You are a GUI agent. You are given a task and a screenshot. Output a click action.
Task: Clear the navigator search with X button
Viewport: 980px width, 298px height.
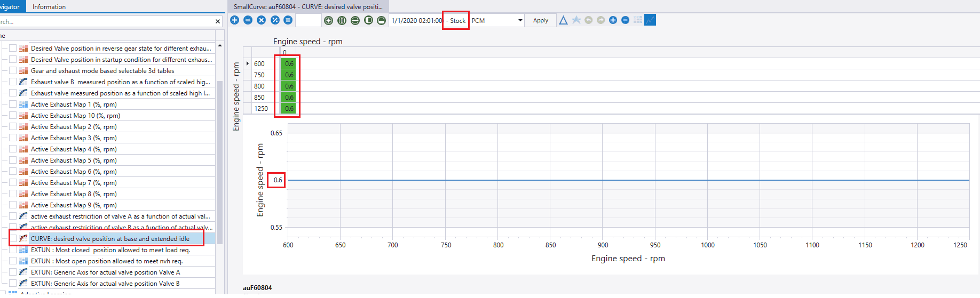pyautogui.click(x=218, y=21)
